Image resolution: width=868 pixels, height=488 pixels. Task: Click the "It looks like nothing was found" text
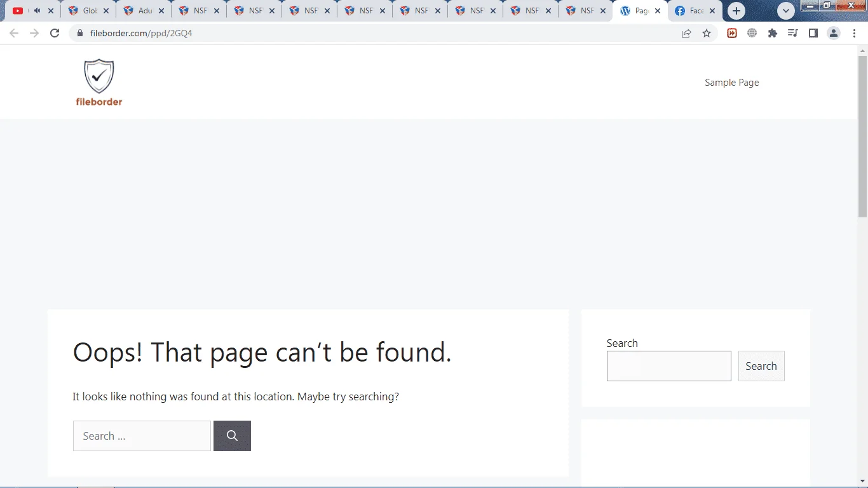[236, 396]
